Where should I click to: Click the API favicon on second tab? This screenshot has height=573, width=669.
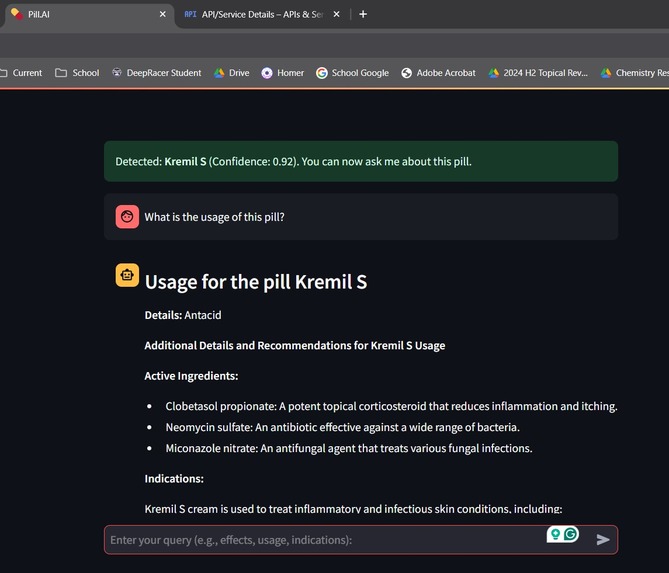tap(190, 15)
